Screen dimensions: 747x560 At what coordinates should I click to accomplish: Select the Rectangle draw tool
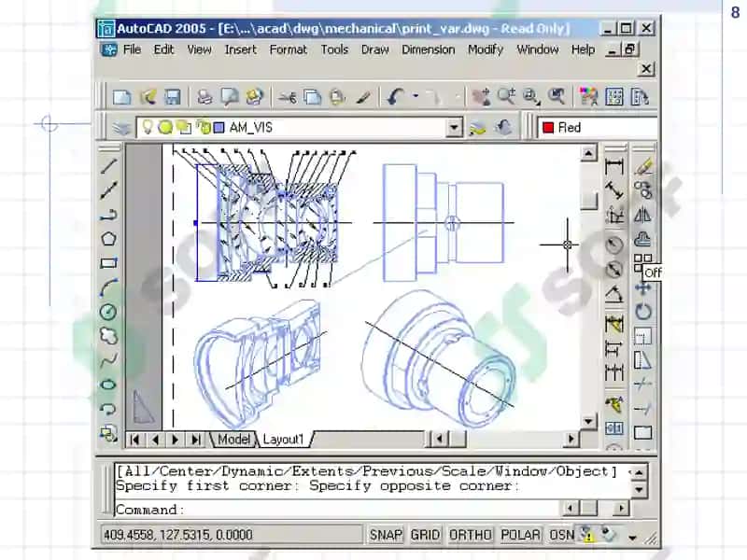click(108, 263)
